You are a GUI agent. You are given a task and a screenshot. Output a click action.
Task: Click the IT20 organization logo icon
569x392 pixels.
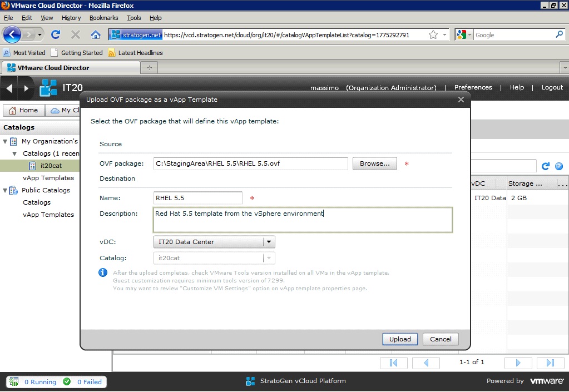tap(48, 88)
